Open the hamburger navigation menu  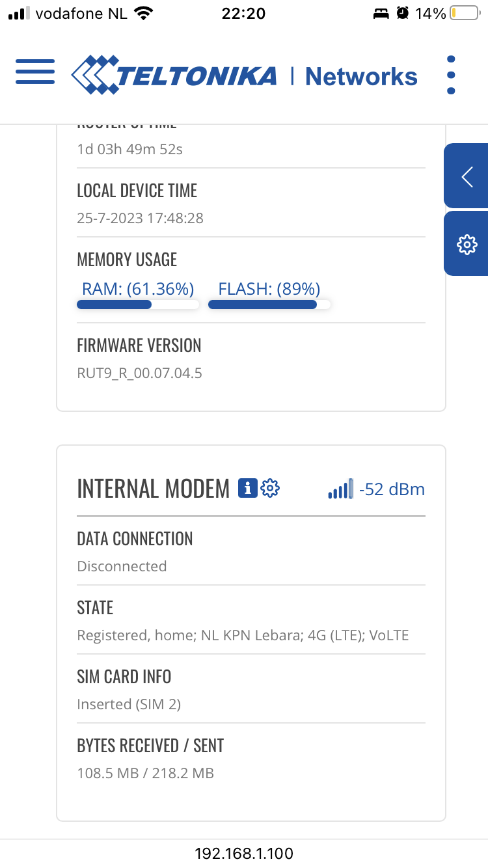click(x=35, y=72)
